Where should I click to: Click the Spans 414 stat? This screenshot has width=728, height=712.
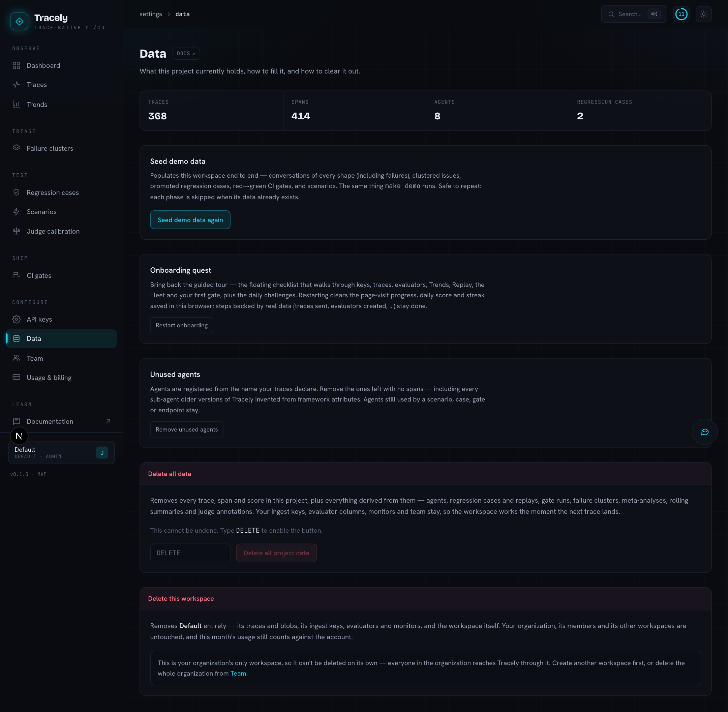pyautogui.click(x=355, y=111)
